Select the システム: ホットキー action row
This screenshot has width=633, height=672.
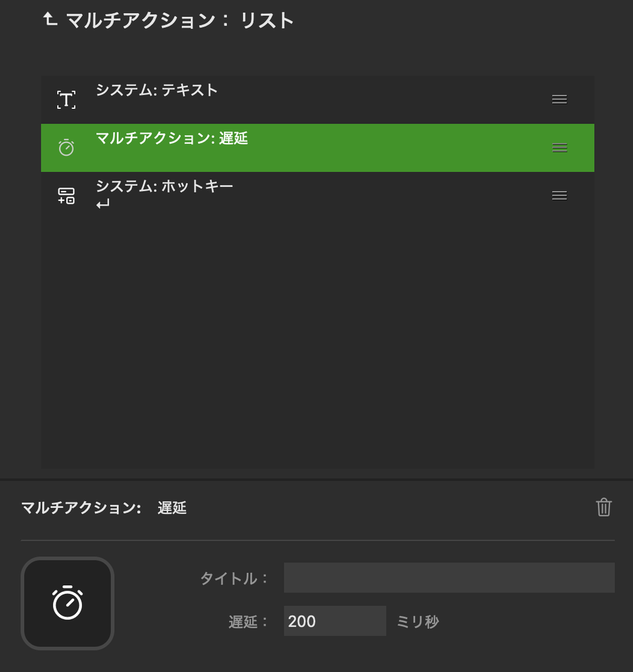pyautogui.click(x=317, y=196)
